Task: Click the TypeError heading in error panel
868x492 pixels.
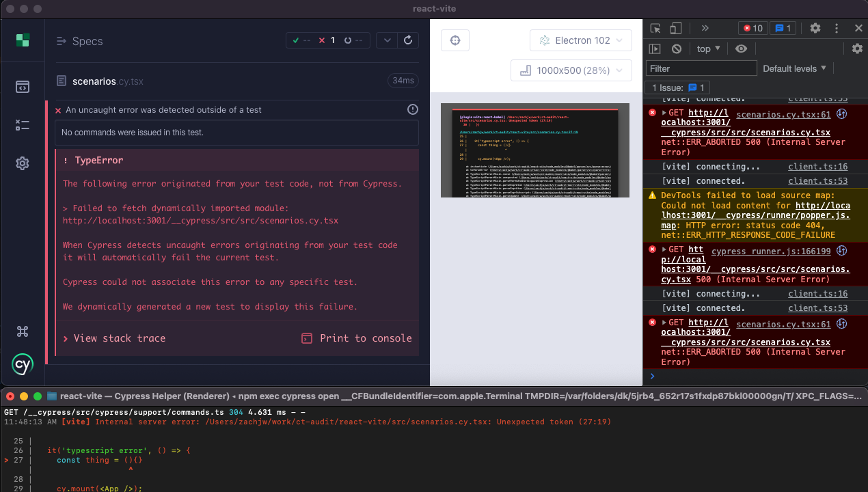Action: (99, 161)
